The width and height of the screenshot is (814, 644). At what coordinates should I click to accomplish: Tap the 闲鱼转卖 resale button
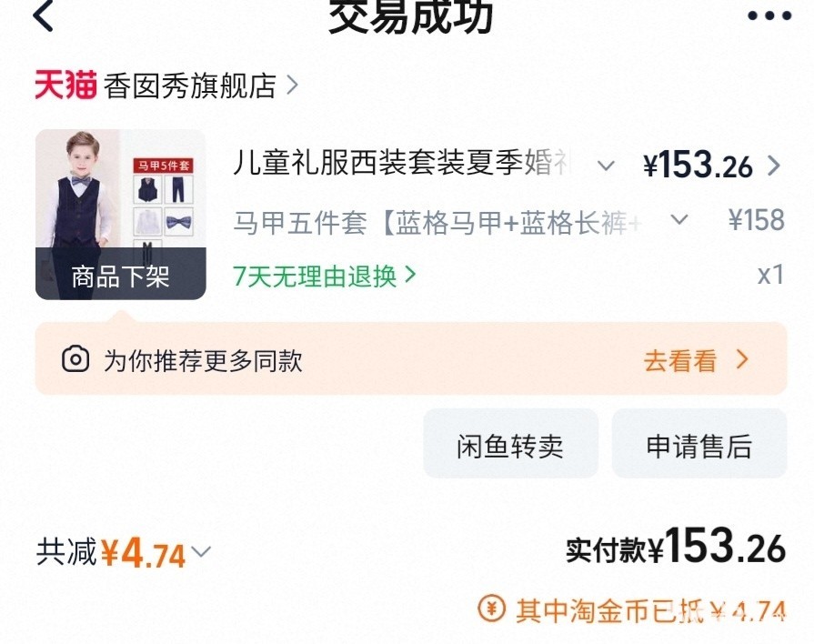511,444
